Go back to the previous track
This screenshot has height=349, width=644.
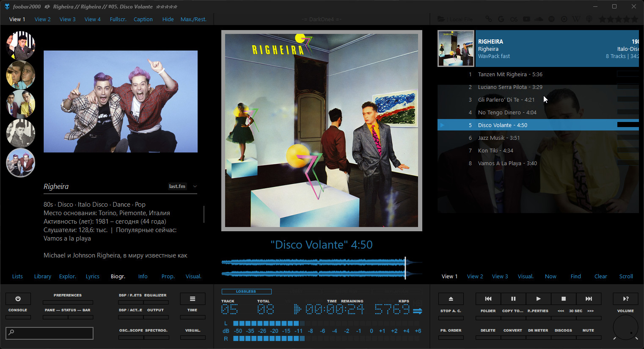488,299
